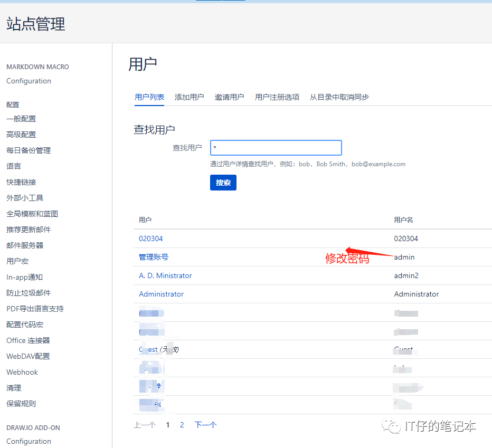
Task: Click the 下一个 next page link
Action: point(205,425)
